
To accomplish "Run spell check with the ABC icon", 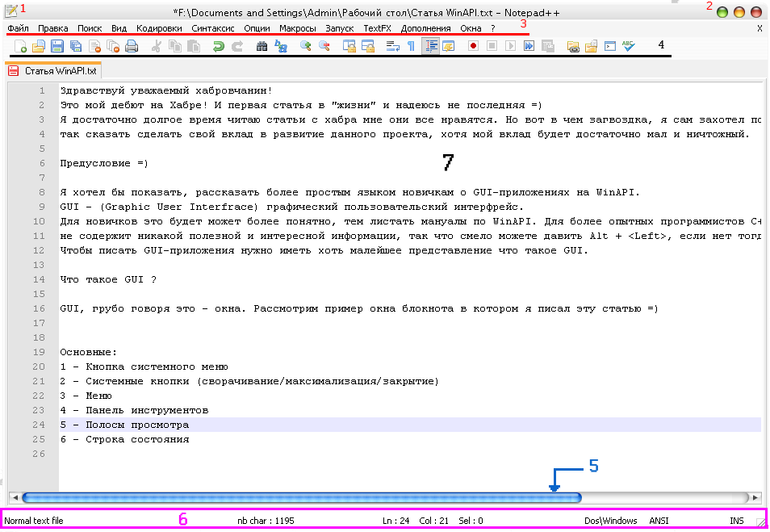I will tap(628, 46).
